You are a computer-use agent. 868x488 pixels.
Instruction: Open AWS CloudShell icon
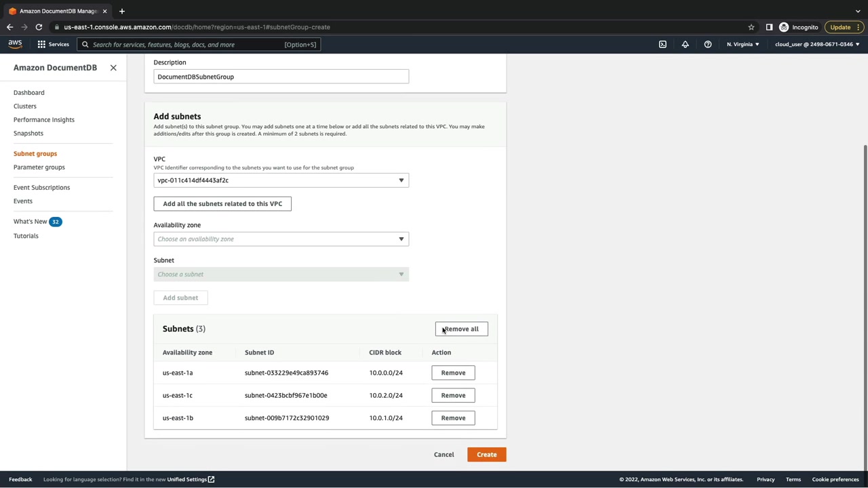click(x=663, y=45)
